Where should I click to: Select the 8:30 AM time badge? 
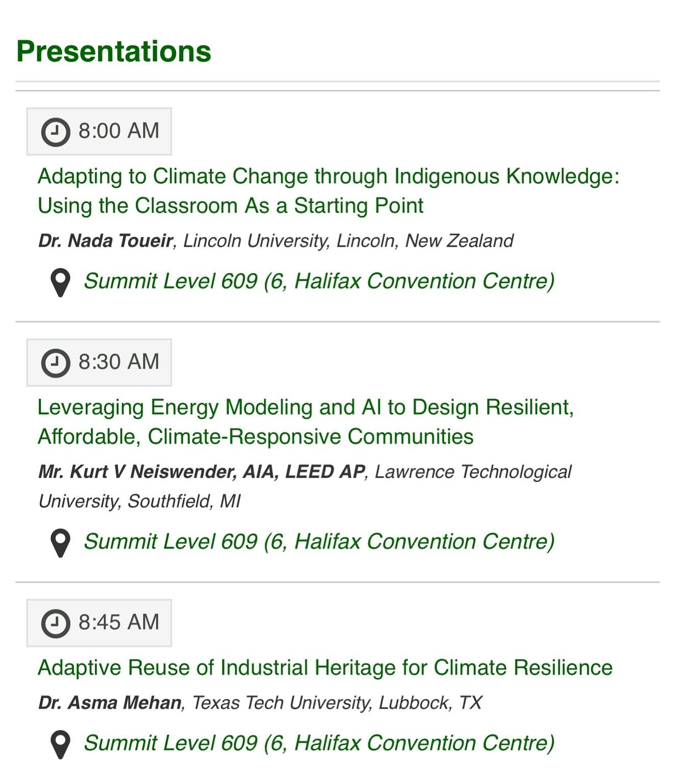[x=99, y=362]
